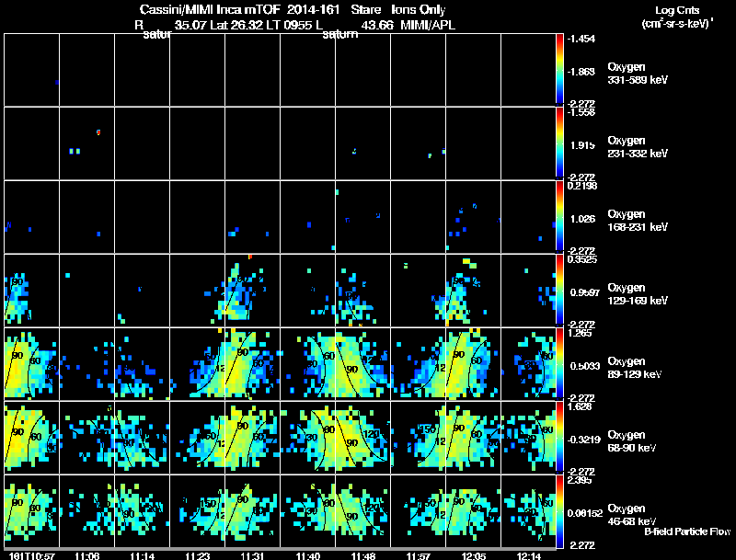The image size is (736, 560).
Task: Click the color bar for Oxygen 129-169 keV
Action: [x=559, y=291]
